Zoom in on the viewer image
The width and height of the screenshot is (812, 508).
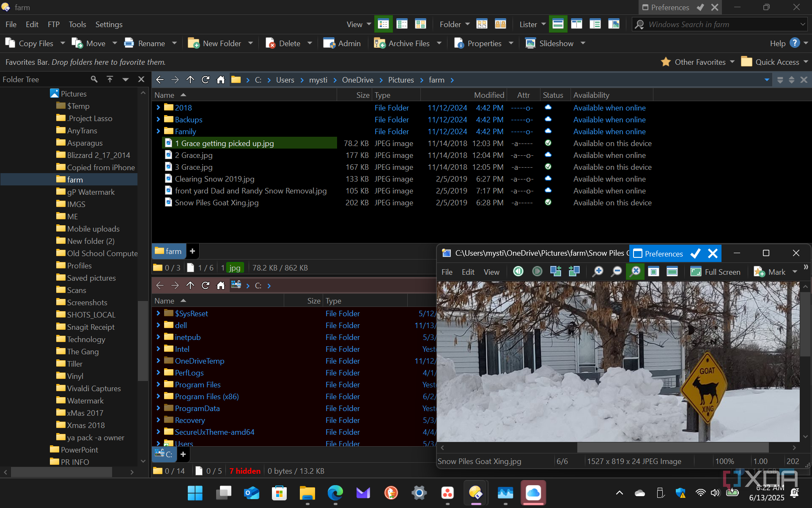pyautogui.click(x=598, y=271)
